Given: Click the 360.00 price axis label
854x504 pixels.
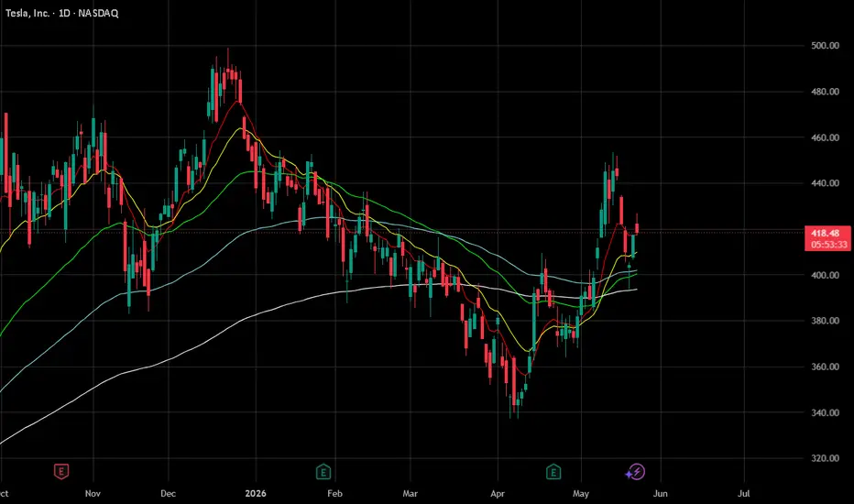Looking at the screenshot, I should click(x=825, y=367).
